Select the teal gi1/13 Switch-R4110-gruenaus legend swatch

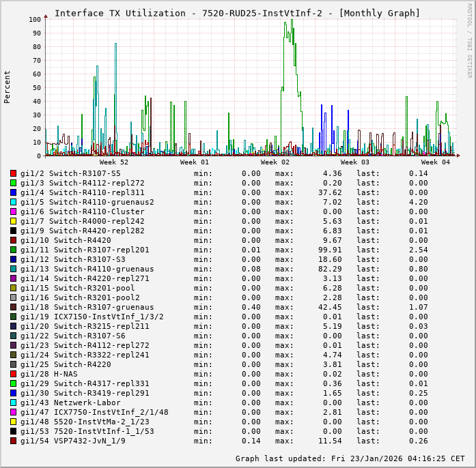[x=13, y=269]
